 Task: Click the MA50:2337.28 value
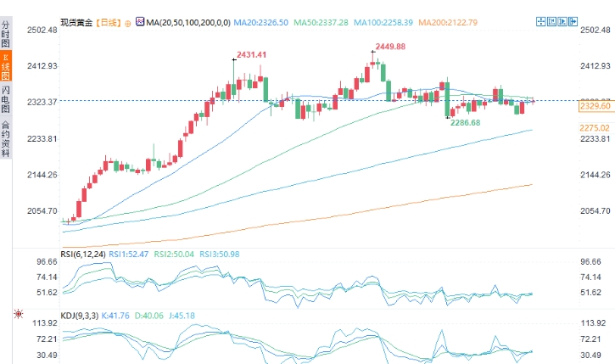coord(321,23)
